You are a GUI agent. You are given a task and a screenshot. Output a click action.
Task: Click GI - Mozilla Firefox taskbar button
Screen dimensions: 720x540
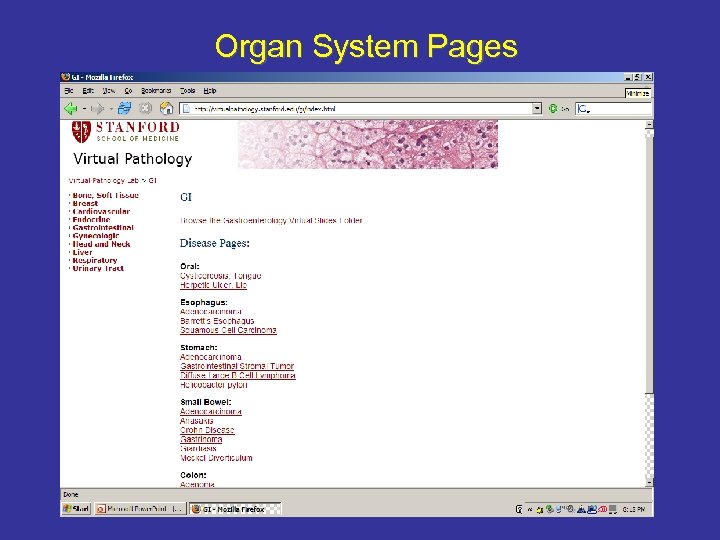235,509
